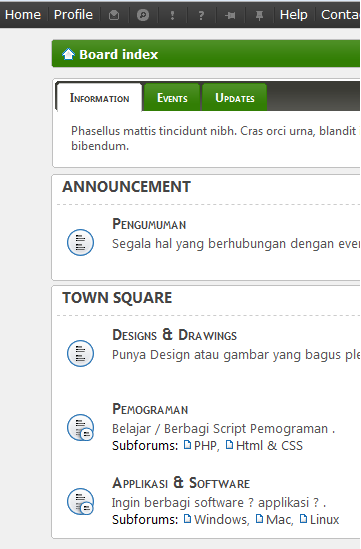361x549 pixels.
Task: Click the page icon before Windows subforum
Action: click(188, 519)
